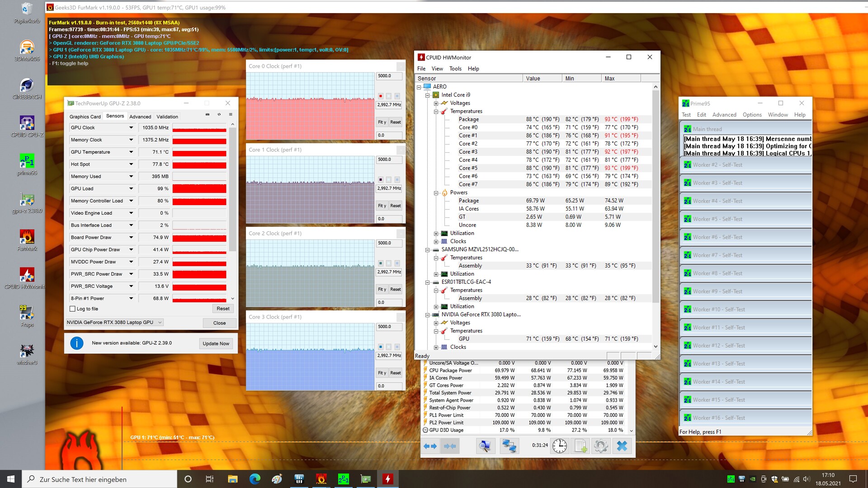Click GPU-Z refresh icon
The image size is (868, 488).
coord(219,115)
